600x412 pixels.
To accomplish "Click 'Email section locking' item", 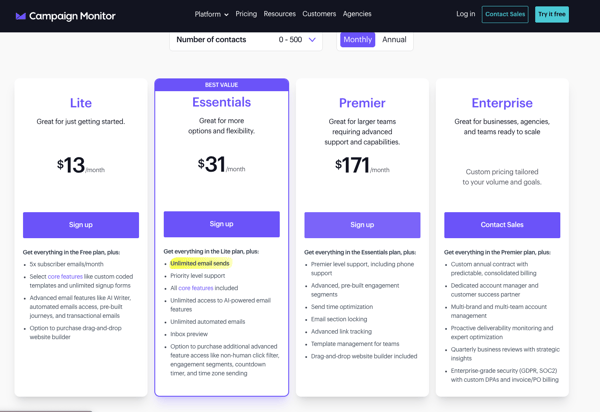I will point(339,319).
